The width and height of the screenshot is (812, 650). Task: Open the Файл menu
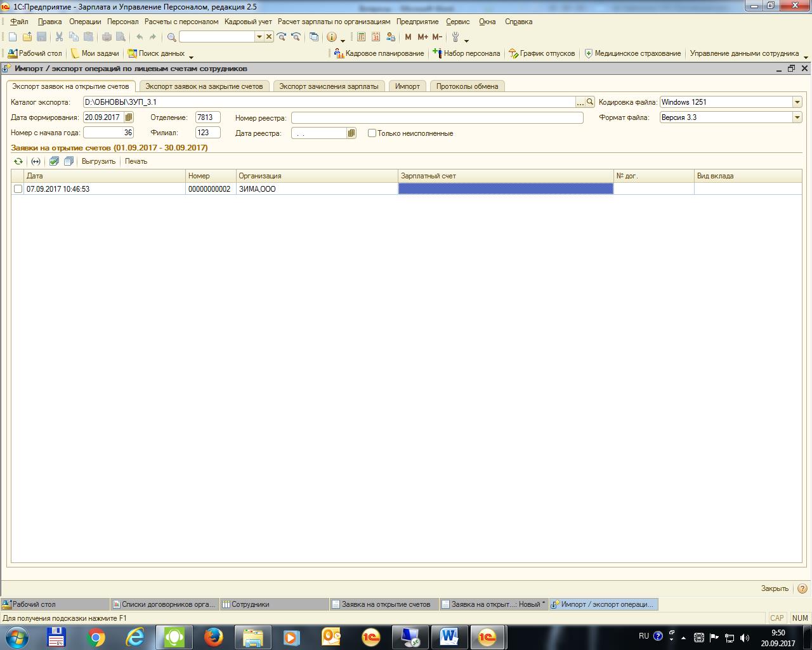click(19, 22)
